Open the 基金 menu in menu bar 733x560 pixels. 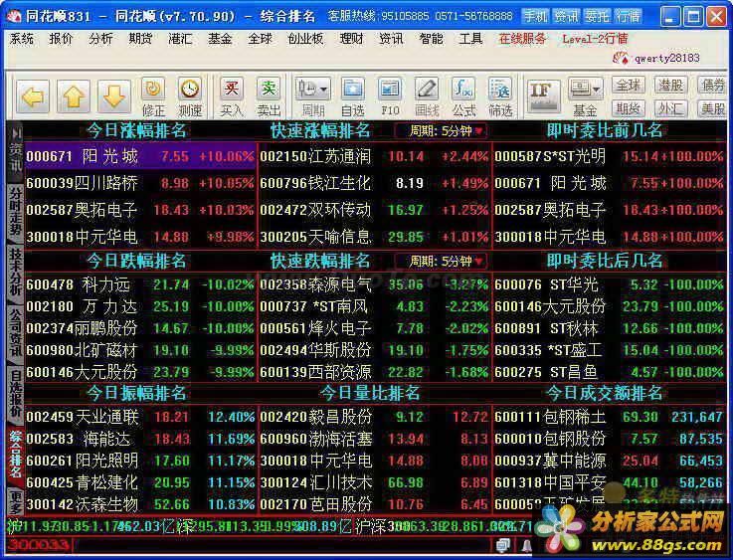(220, 39)
